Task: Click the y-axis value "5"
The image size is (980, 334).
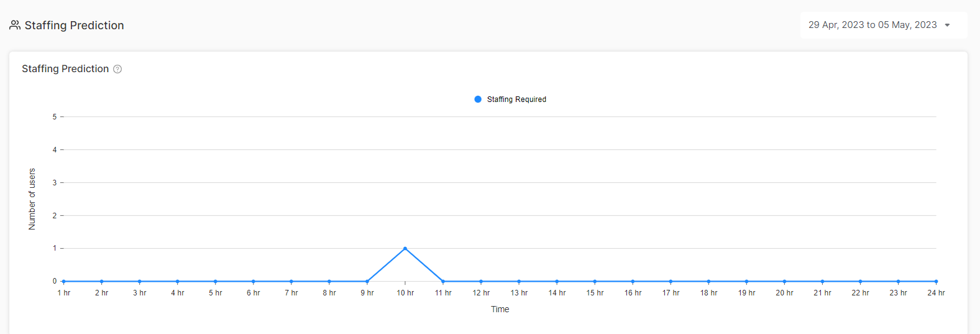Action: (x=55, y=117)
